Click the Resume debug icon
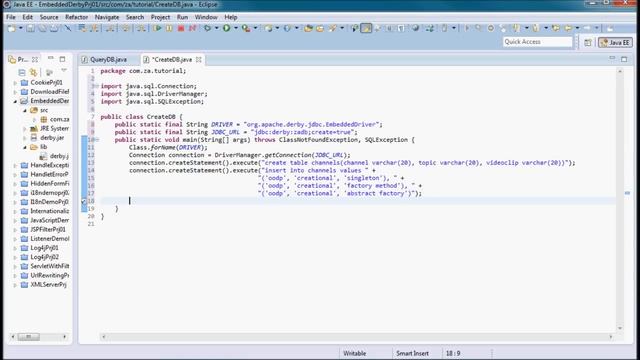 click(157, 28)
